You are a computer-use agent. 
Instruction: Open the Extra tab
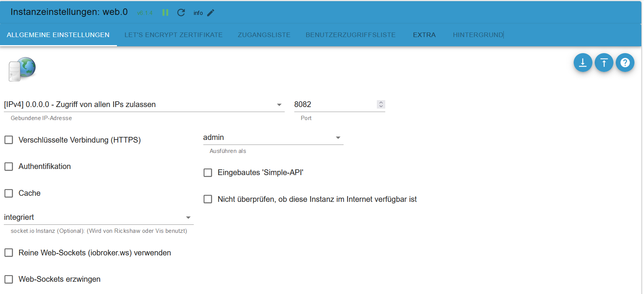tap(424, 35)
